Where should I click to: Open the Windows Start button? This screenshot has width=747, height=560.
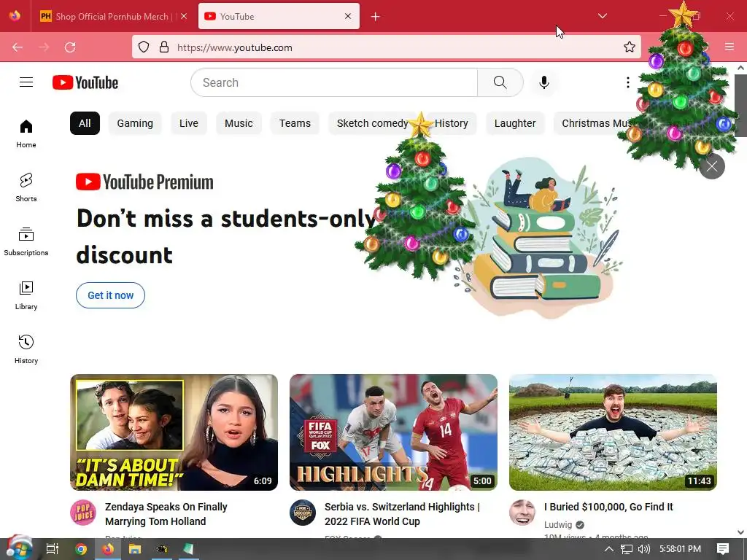[18, 549]
